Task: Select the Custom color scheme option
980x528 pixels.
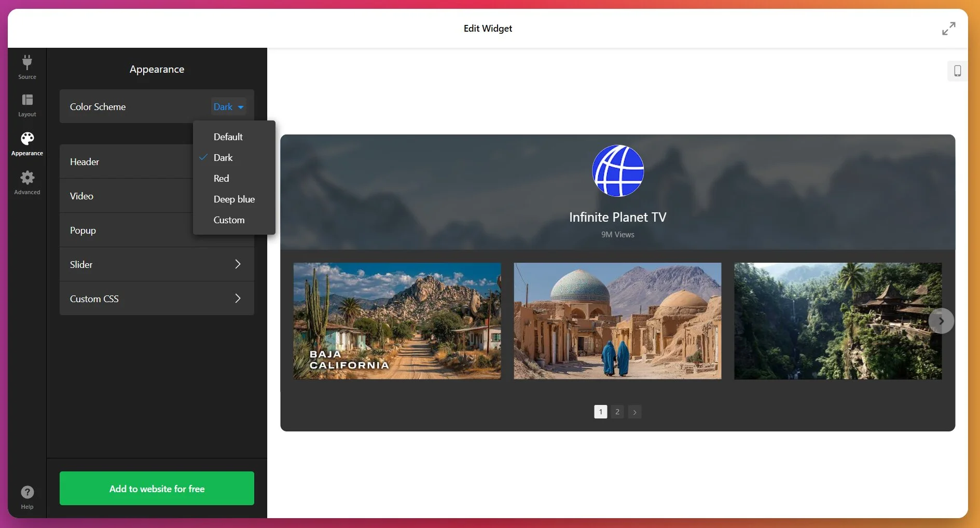Action: pos(229,220)
